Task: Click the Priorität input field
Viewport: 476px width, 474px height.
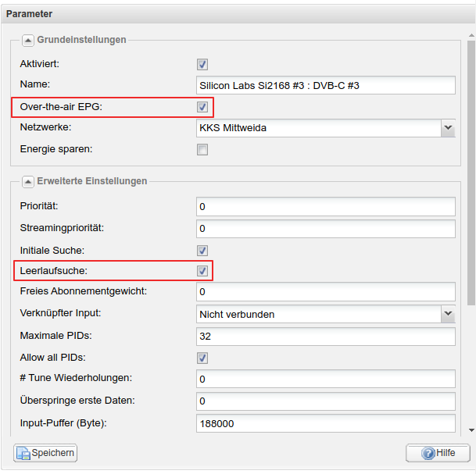Action: tap(326, 206)
